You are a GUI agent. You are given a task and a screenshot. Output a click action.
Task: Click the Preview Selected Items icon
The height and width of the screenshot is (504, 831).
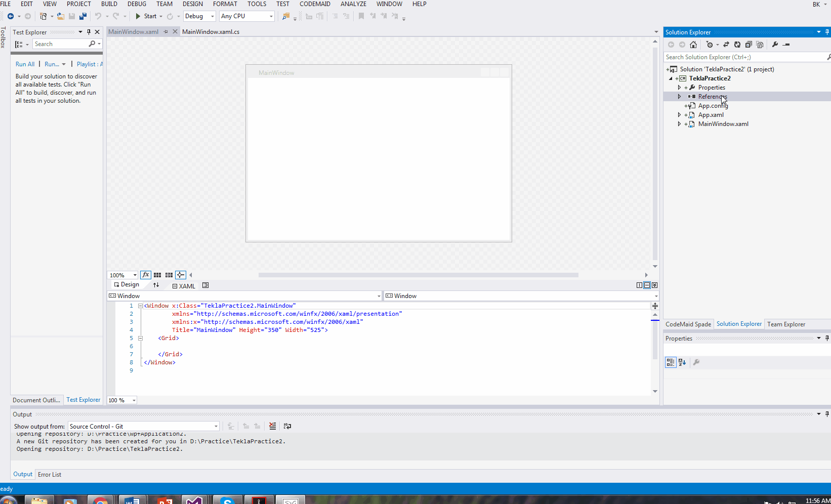(x=786, y=45)
